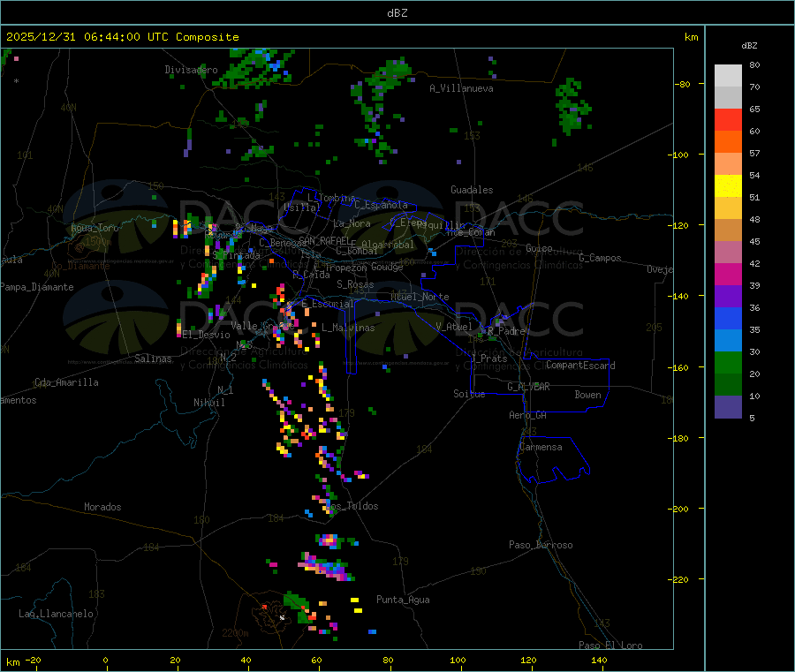The width and height of the screenshot is (795, 672).
Task: Click the Guico map label
Action: coord(539,248)
